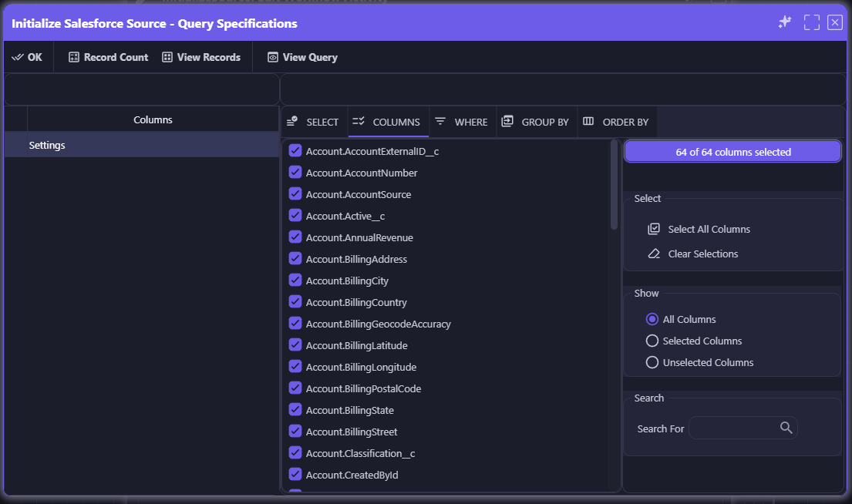852x504 pixels.
Task: Uncheck Account.BillingStreet checkbox
Action: point(295,432)
